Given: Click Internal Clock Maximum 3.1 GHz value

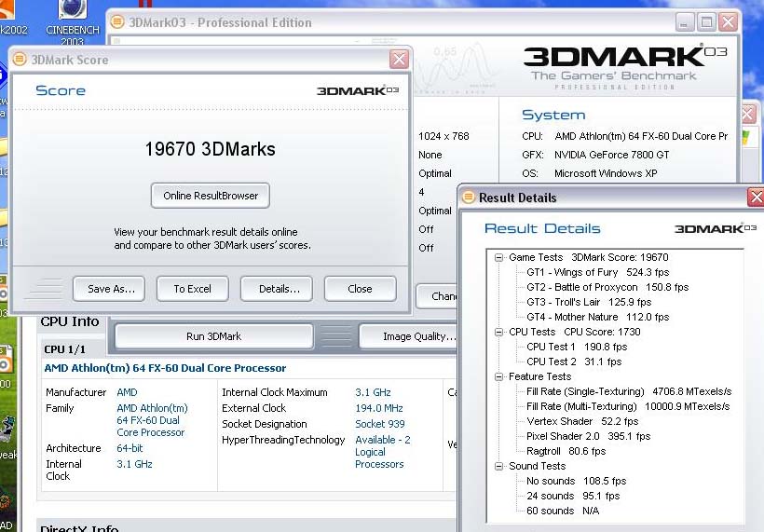Looking at the screenshot, I should coord(373,392).
